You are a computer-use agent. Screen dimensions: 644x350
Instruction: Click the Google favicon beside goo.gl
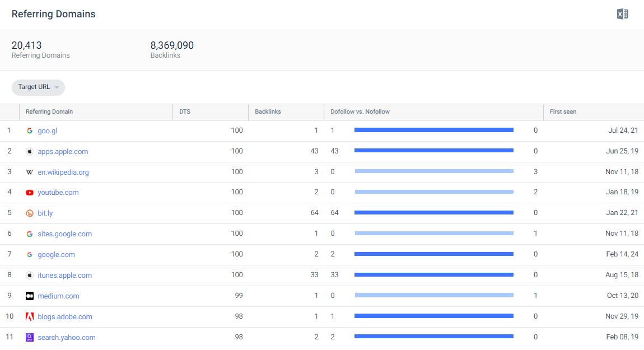tap(29, 130)
